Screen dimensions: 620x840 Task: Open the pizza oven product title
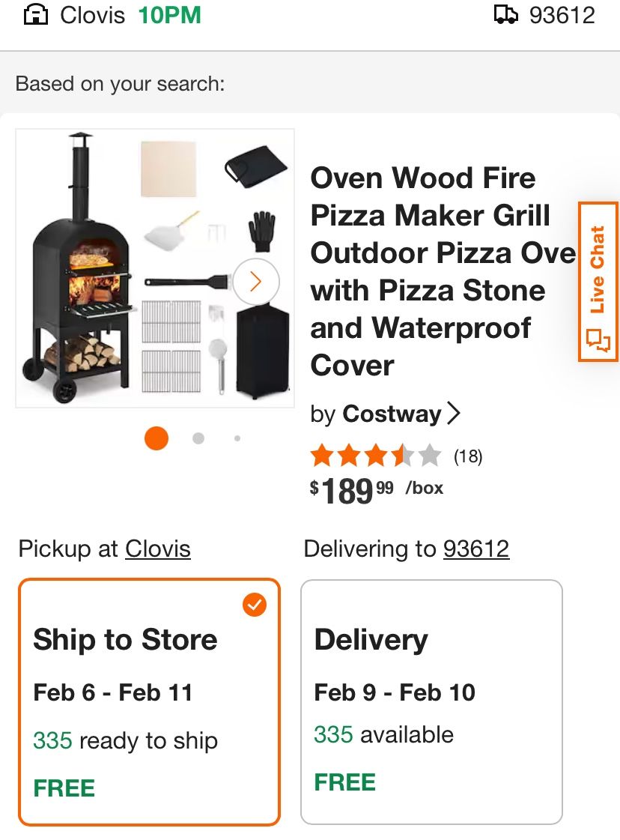[x=442, y=271]
